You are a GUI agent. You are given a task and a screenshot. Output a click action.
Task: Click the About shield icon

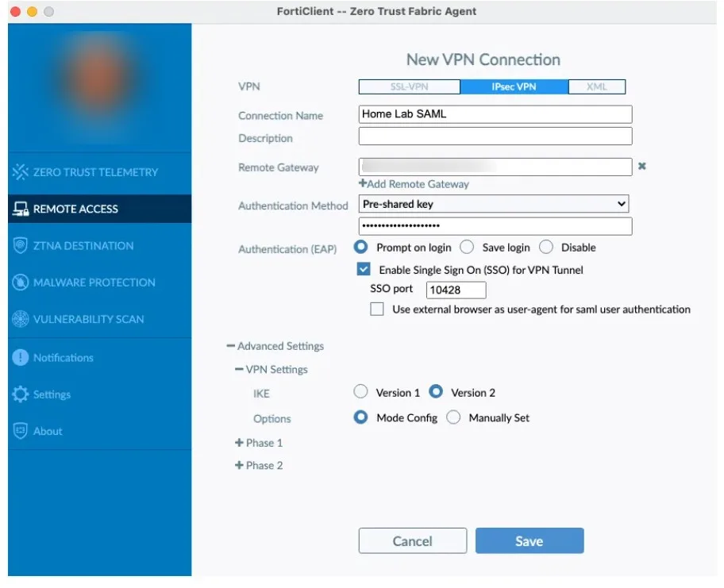pyautogui.click(x=21, y=431)
